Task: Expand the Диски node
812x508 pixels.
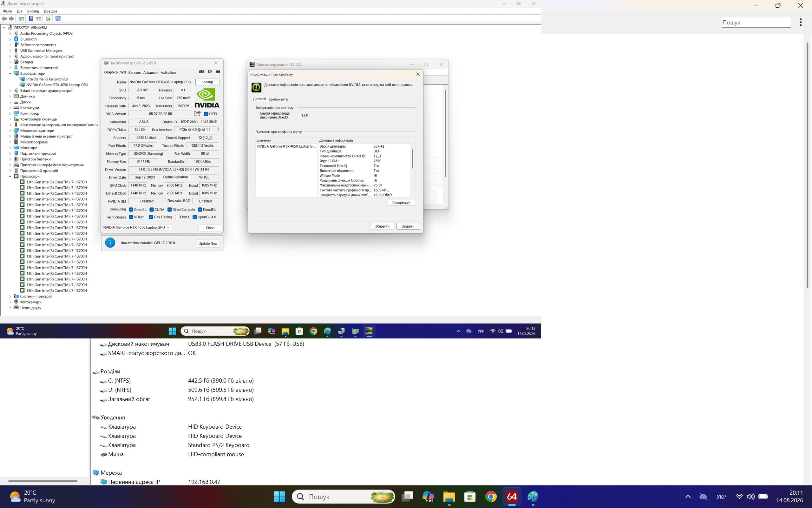Action: (10, 102)
